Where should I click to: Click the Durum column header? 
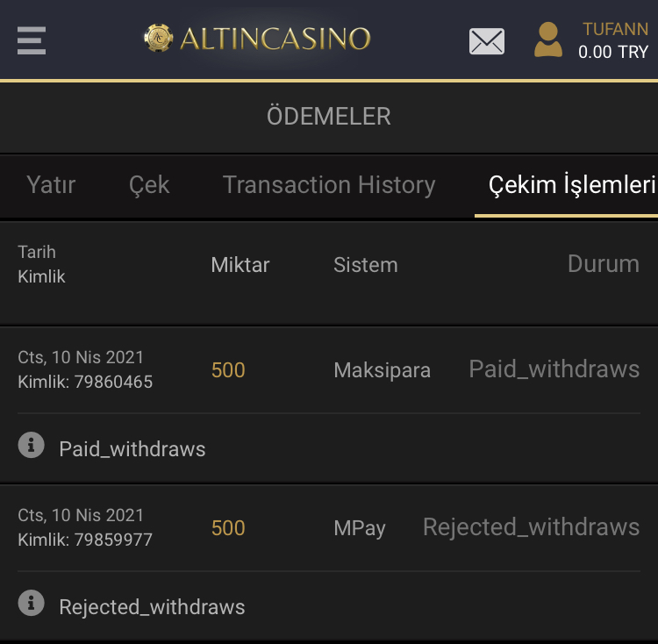[x=604, y=264]
